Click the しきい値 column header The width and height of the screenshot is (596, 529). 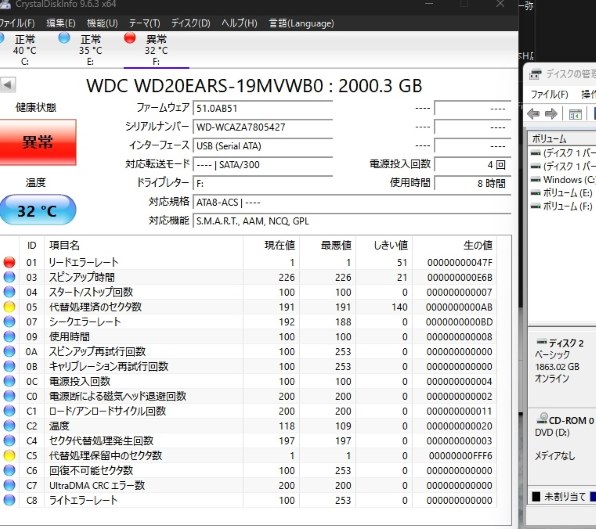point(384,245)
